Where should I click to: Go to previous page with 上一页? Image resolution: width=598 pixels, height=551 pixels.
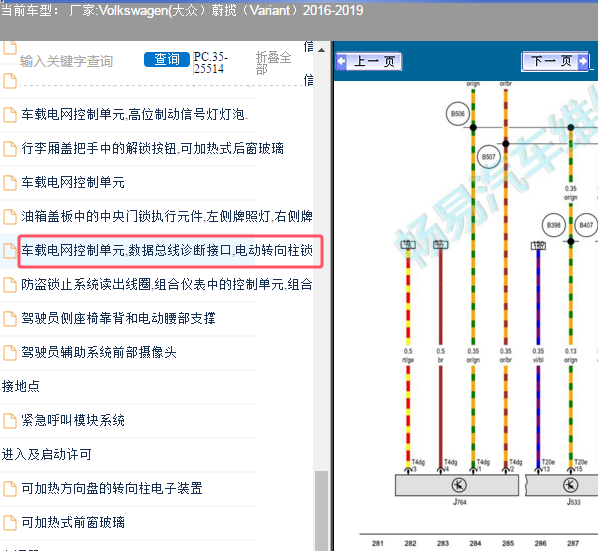pyautogui.click(x=368, y=61)
